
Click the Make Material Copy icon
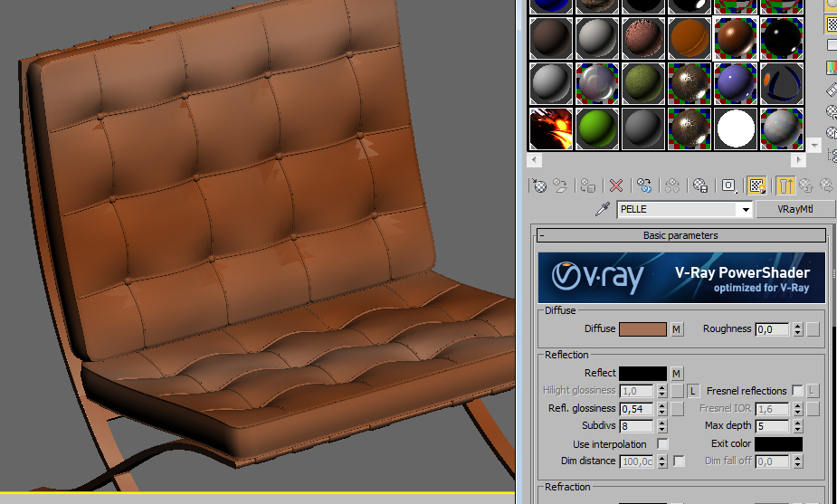pyautogui.click(x=644, y=185)
